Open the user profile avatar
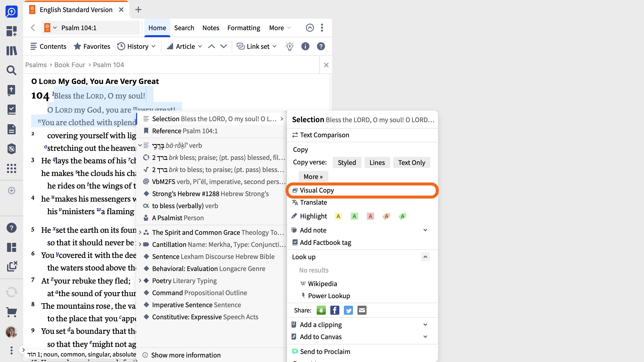 [11, 332]
